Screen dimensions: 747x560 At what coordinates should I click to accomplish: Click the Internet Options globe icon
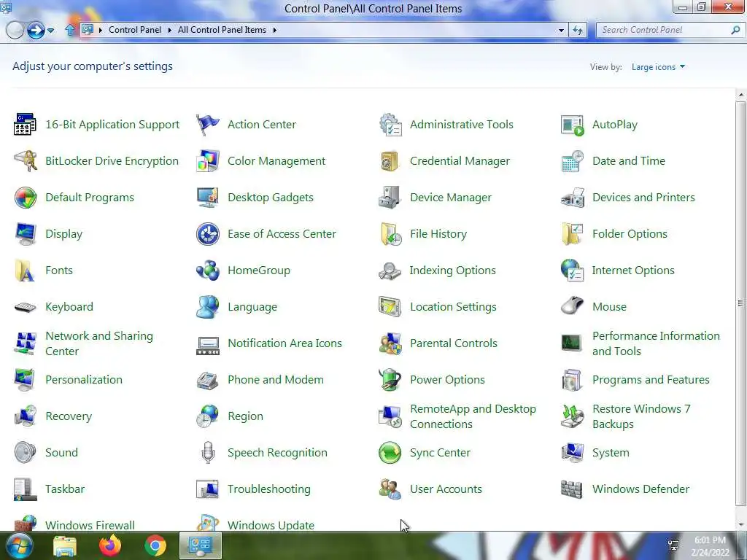pos(572,271)
